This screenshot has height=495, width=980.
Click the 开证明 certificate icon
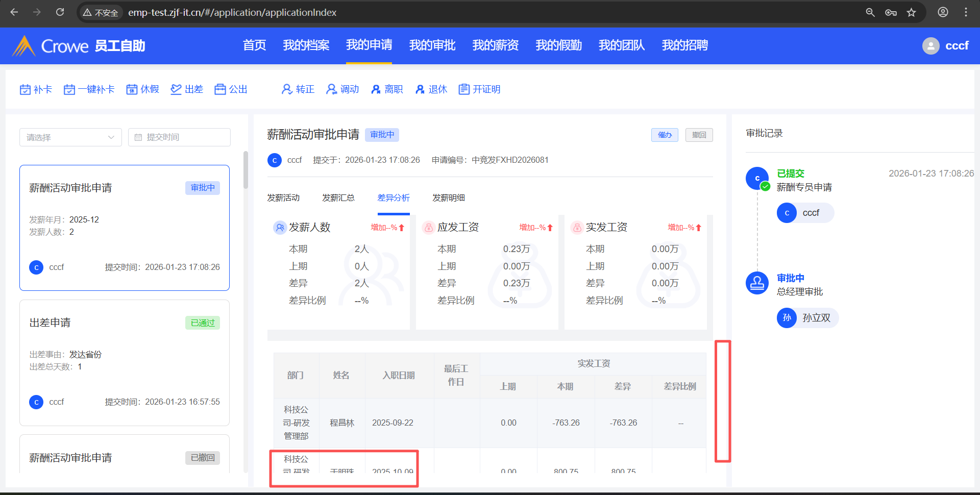464,90
